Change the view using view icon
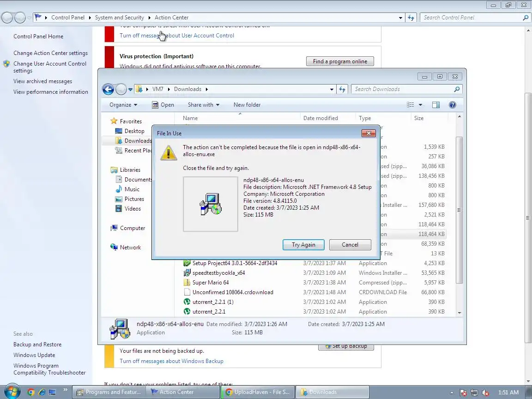This screenshot has width=532, height=399. 410,105
